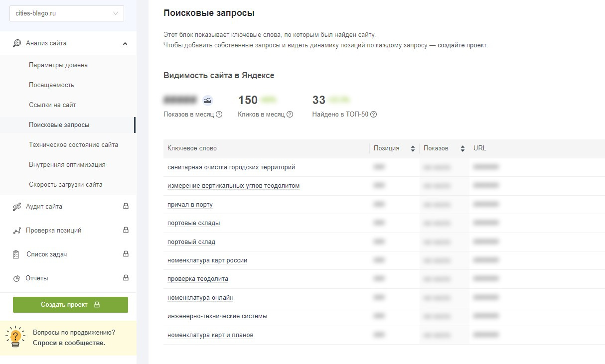Open keyword санитарная очистка городских территорий
This screenshot has height=364, width=605.
pos(231,167)
